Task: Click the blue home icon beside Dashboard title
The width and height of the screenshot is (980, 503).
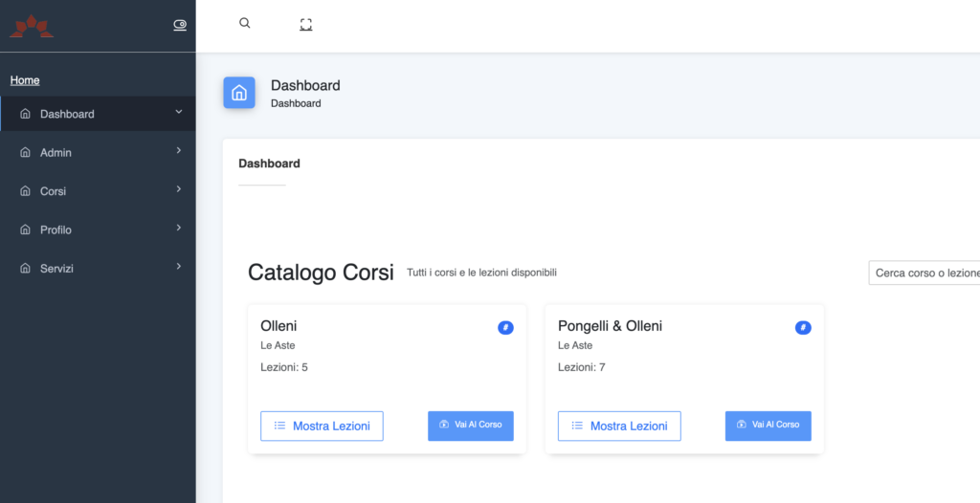Action: point(239,93)
